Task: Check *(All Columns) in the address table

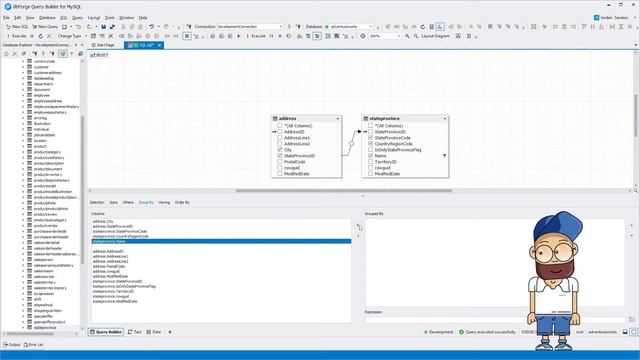Action: tap(280, 126)
